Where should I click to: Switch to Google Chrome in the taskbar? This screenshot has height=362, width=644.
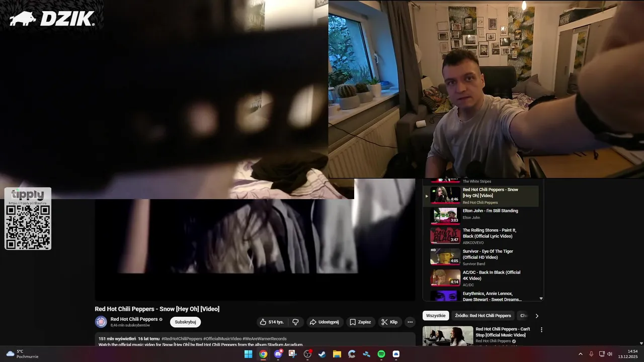[x=263, y=354]
